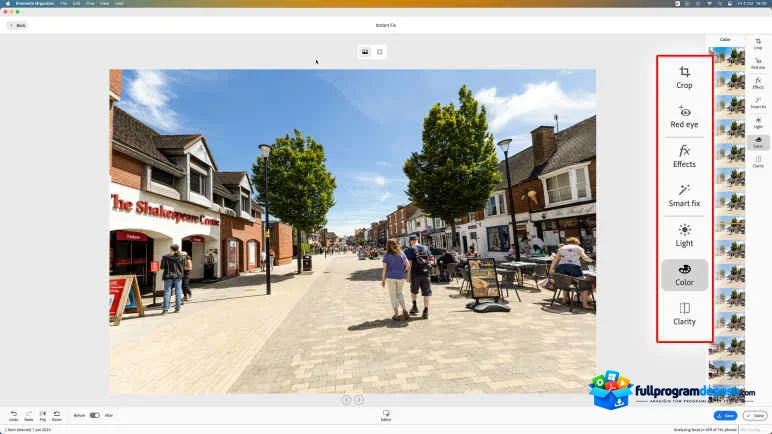Screen dimensions: 772x434
Task: Click the street photo preview
Action: pos(353,232)
